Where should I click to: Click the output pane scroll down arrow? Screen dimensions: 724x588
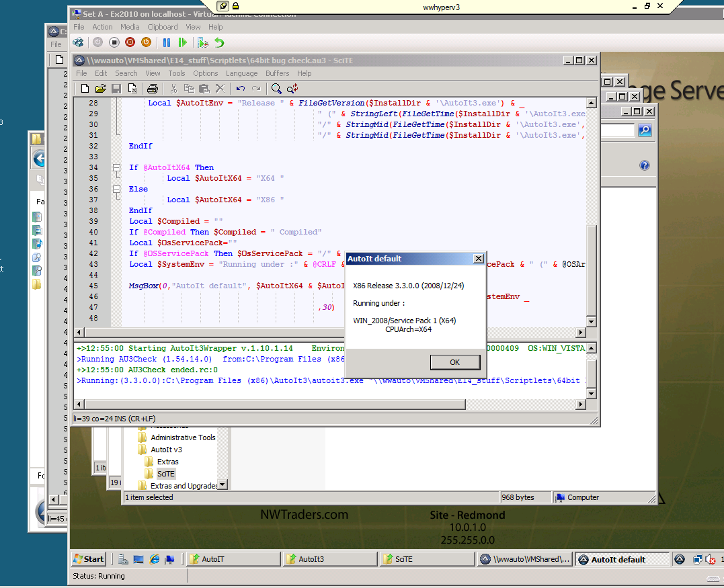(x=591, y=394)
